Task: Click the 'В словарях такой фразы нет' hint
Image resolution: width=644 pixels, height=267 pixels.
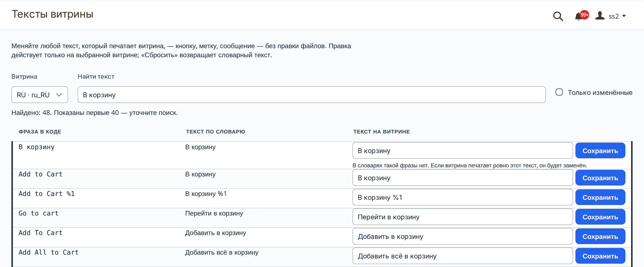Action: point(470,165)
